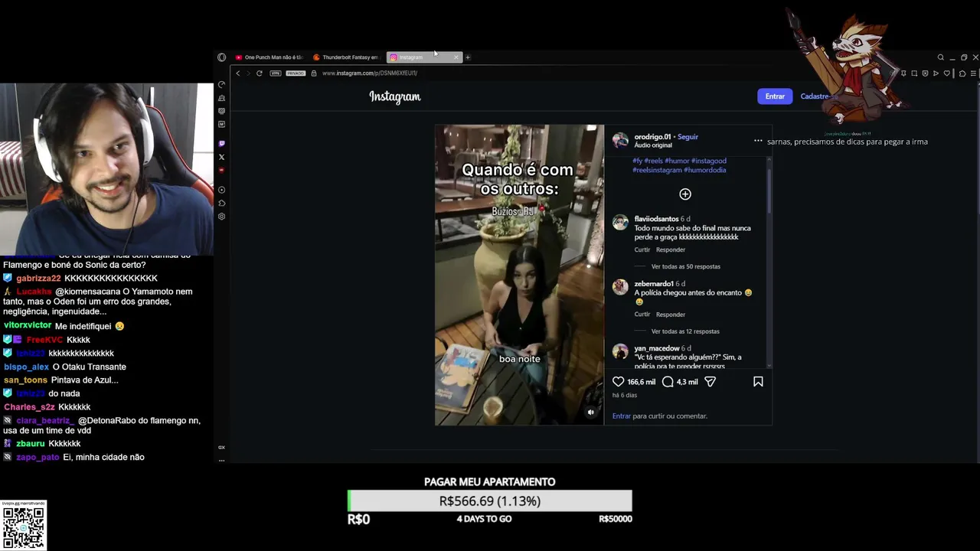Click Entrar link to comment
This screenshot has width=980, height=551.
click(622, 416)
